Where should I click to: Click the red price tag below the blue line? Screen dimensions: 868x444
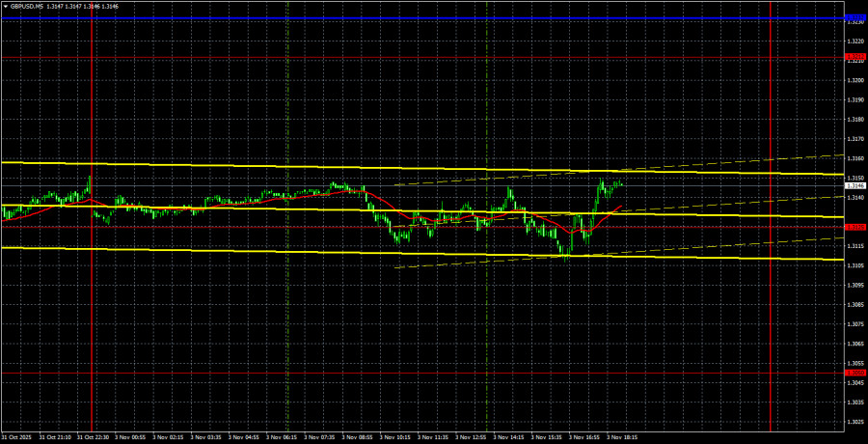click(854, 57)
